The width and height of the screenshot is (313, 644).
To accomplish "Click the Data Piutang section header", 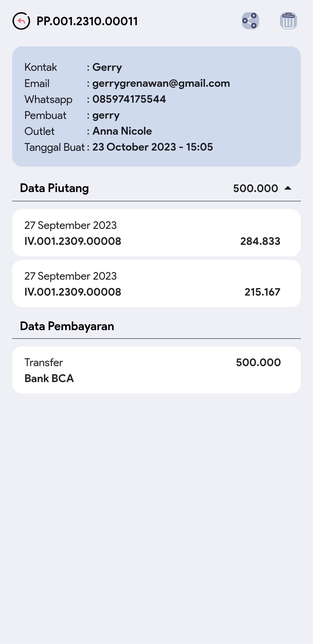I will pos(54,188).
